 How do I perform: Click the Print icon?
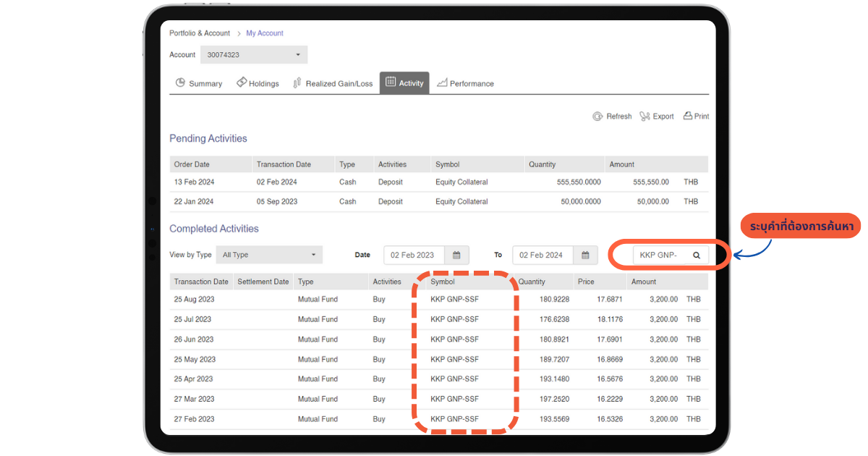688,116
